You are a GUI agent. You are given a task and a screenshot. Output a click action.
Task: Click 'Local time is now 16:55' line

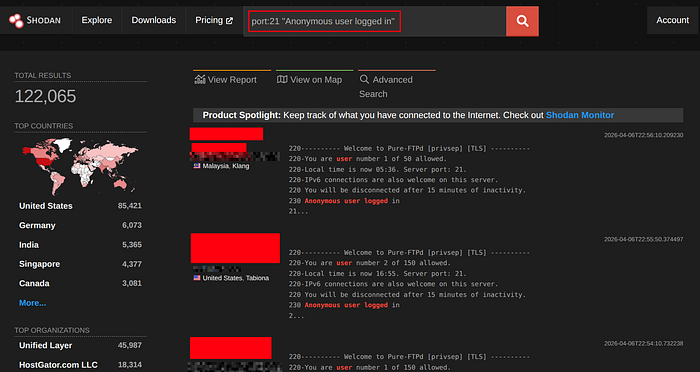click(378, 273)
